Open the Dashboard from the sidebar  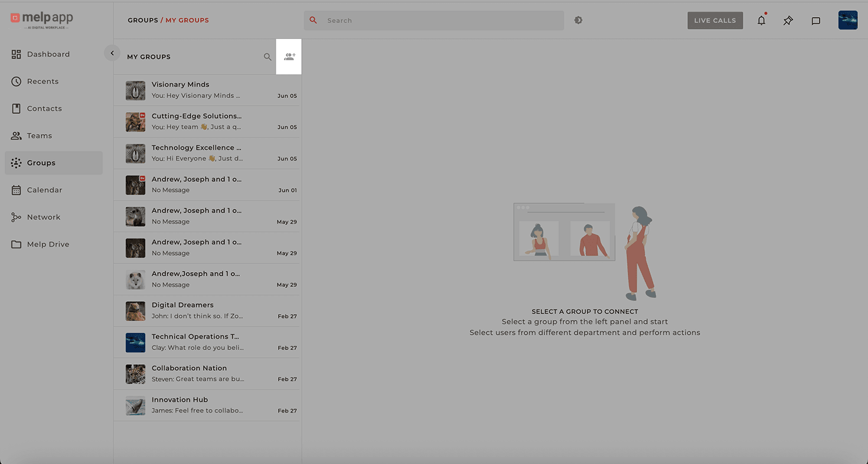pyautogui.click(x=47, y=54)
